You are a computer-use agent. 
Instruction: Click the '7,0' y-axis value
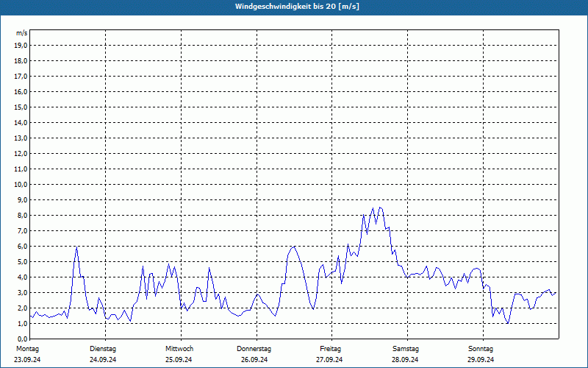pos(23,230)
